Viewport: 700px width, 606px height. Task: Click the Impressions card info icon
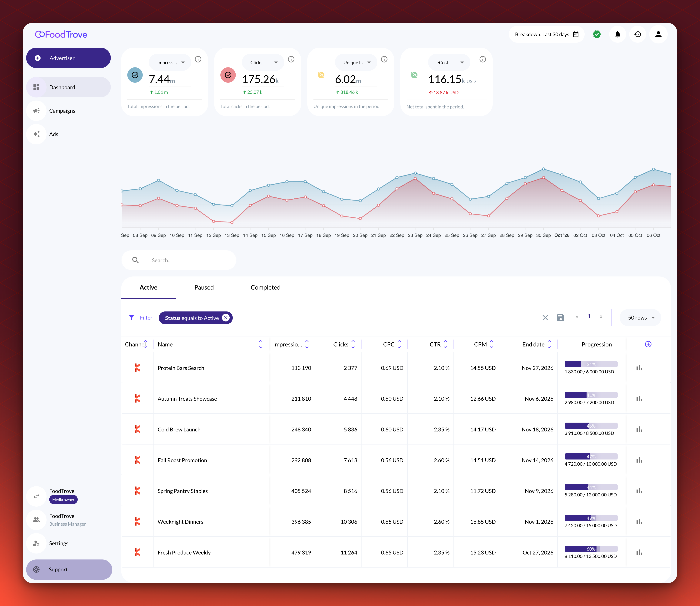click(x=198, y=59)
